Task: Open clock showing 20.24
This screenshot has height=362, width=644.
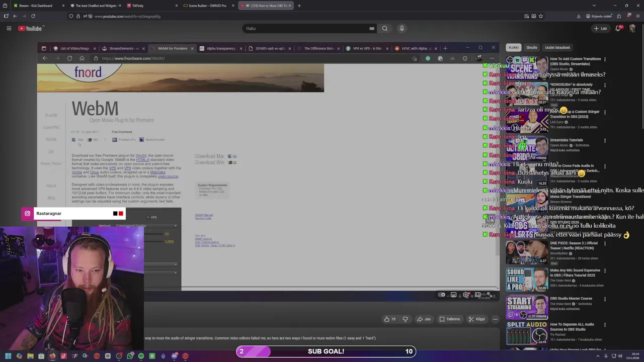Action: click(632, 356)
